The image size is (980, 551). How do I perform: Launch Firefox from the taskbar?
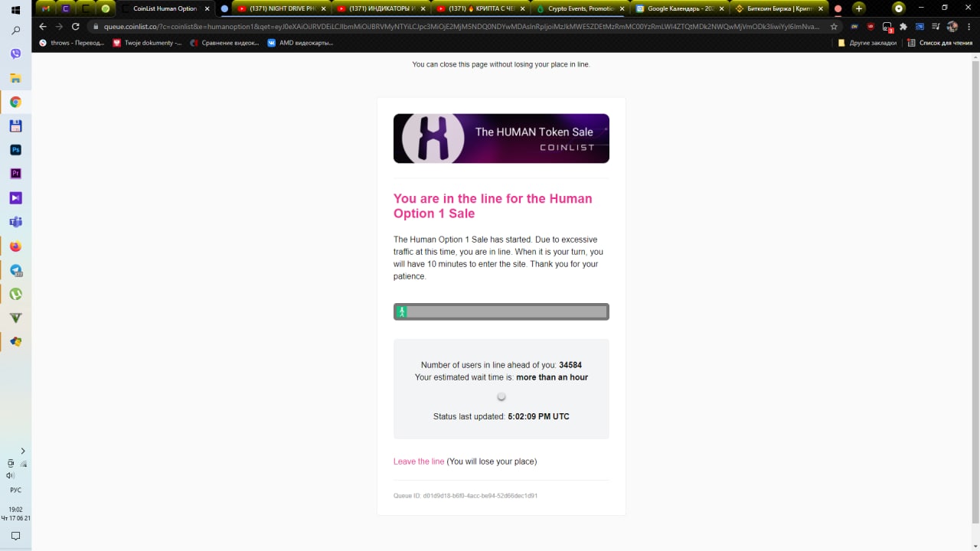[x=15, y=246]
